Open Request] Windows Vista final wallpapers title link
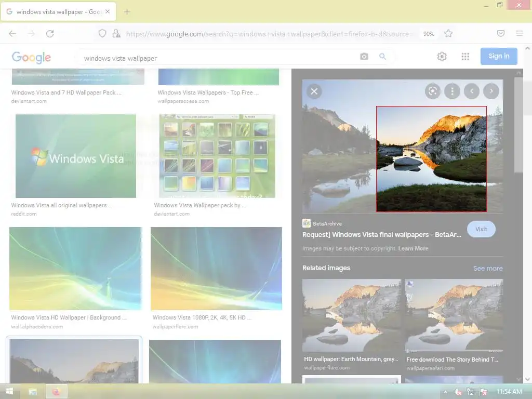Image resolution: width=532 pixels, height=399 pixels. [x=382, y=234]
